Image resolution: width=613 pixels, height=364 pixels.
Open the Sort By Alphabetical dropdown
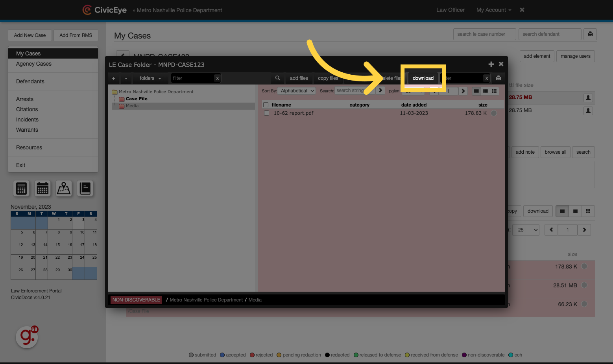tap(297, 91)
